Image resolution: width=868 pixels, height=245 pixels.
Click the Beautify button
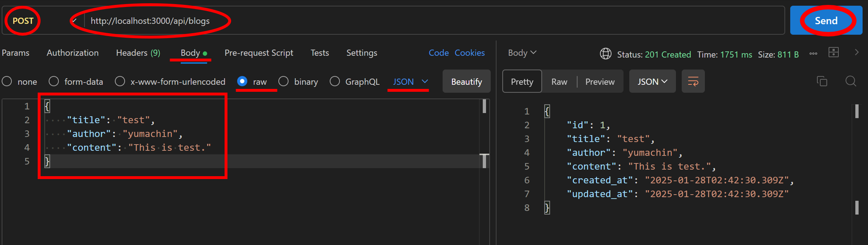click(466, 82)
